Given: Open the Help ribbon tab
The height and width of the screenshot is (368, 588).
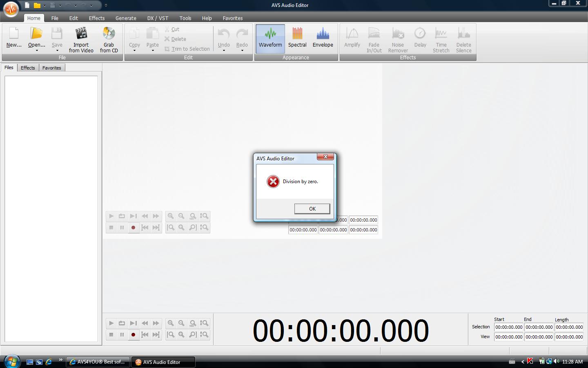Looking at the screenshot, I should click(207, 18).
